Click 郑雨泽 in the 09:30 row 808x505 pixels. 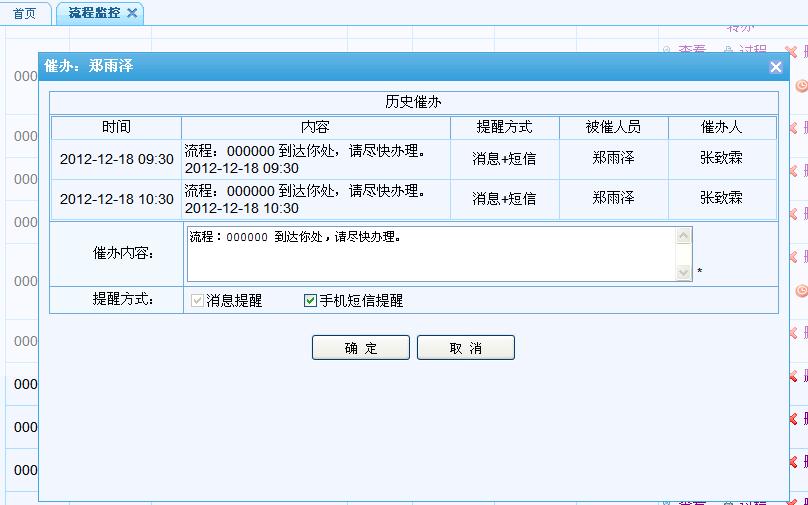pyautogui.click(x=613, y=158)
